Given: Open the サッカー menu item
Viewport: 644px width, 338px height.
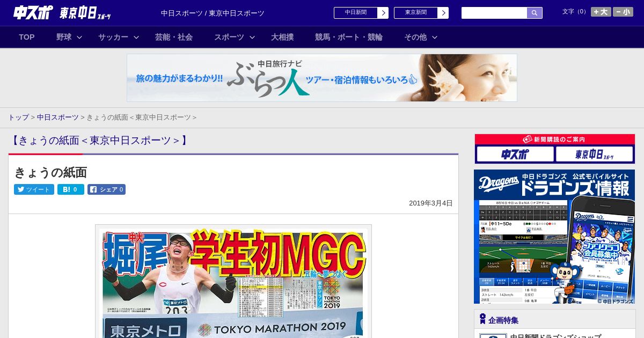Looking at the screenshot, I should coord(113,37).
